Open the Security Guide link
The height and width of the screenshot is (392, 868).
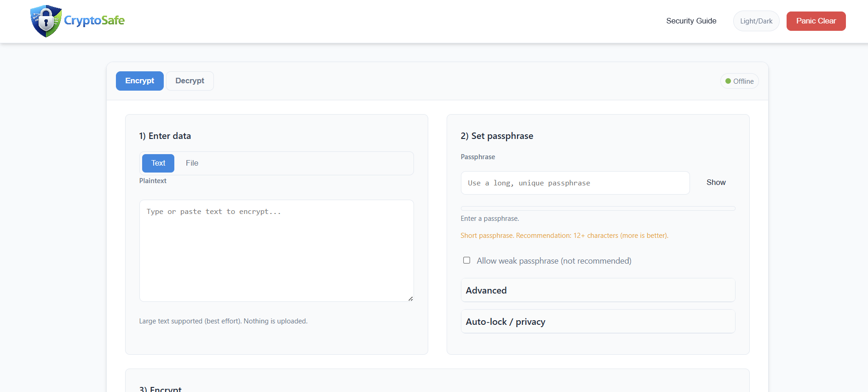pos(691,21)
